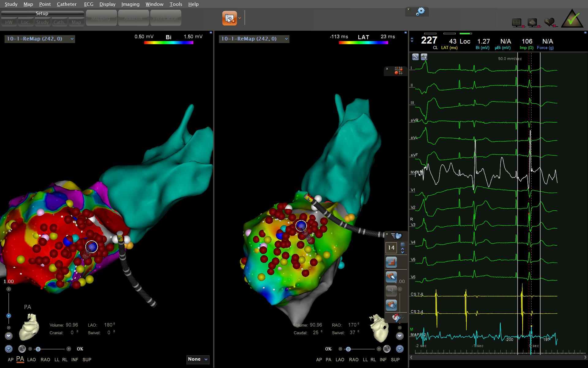This screenshot has height=368, width=588.
Task: Open right map 10-1-ReMap selector
Action: tap(286, 39)
